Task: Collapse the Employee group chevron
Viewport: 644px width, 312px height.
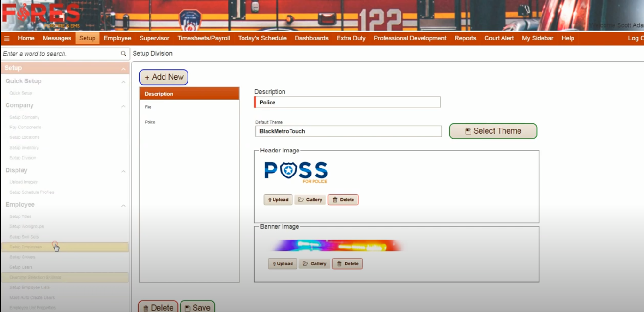Action: coord(123,206)
